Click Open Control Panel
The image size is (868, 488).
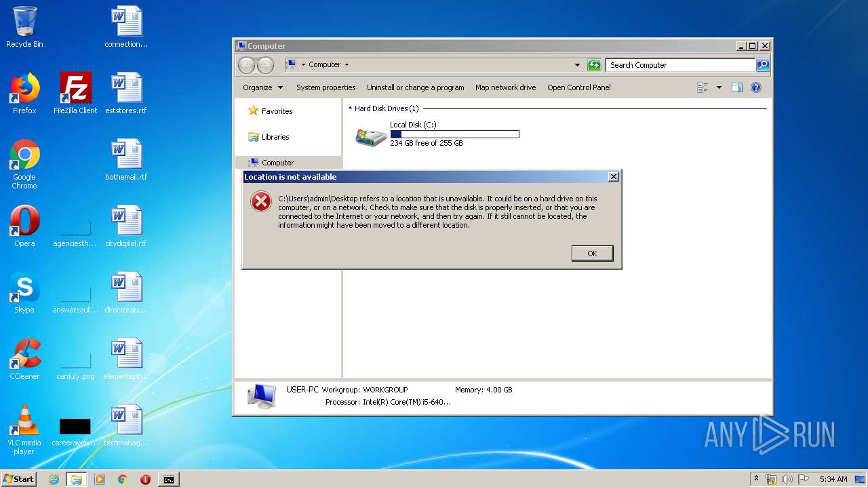[x=579, y=87]
